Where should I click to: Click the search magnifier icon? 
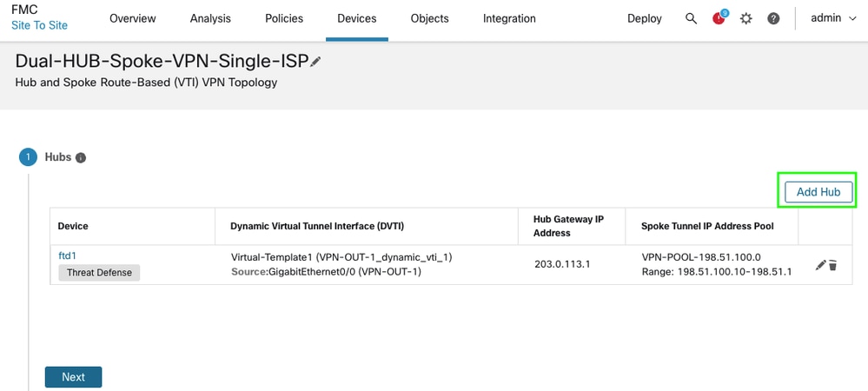point(691,18)
